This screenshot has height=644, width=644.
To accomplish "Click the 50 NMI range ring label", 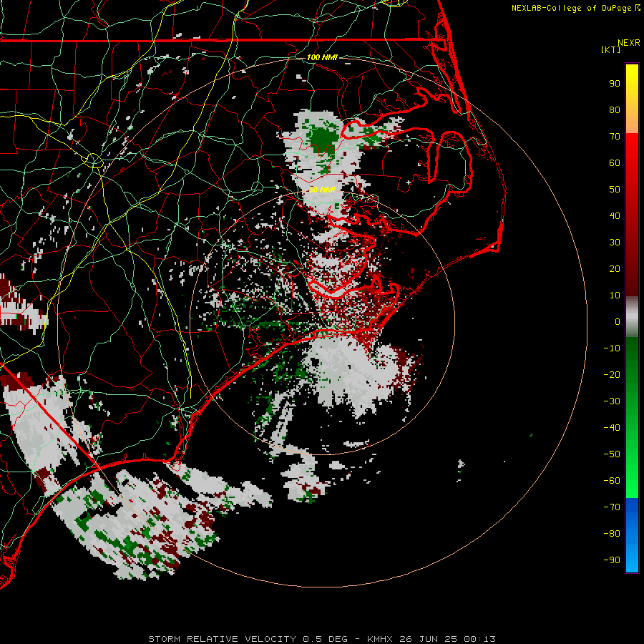I will tap(322, 190).
